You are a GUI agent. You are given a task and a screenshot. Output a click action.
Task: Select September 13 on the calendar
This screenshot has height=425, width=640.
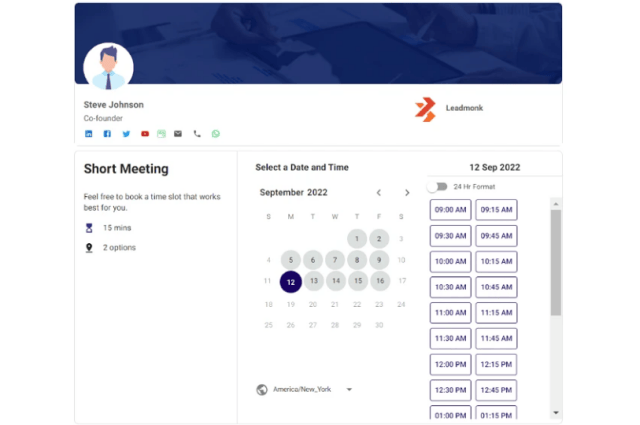tap(313, 281)
